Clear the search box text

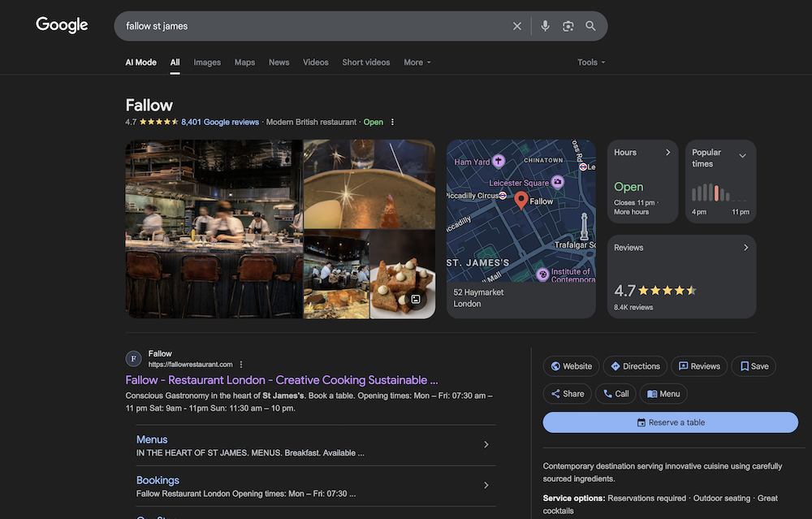point(517,26)
